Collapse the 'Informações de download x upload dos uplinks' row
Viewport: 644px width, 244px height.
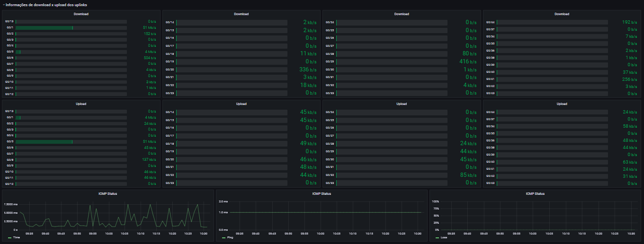(x=45, y=5)
